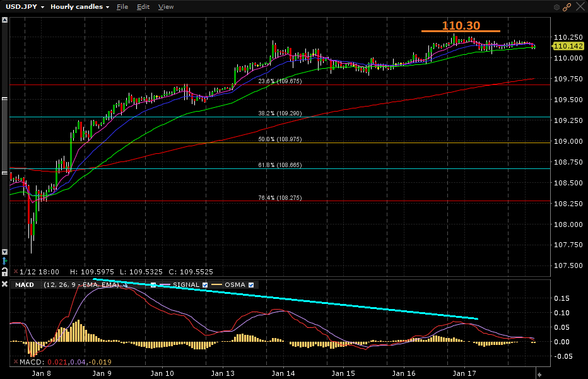This screenshot has width=588, height=379.
Task: Click the cyan MACD divergence trendline
Action: [285, 299]
